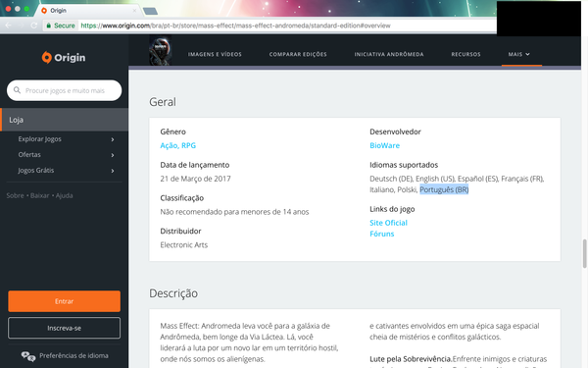588x368 pixels.
Task: Select Loja in the sidebar
Action: click(x=64, y=120)
